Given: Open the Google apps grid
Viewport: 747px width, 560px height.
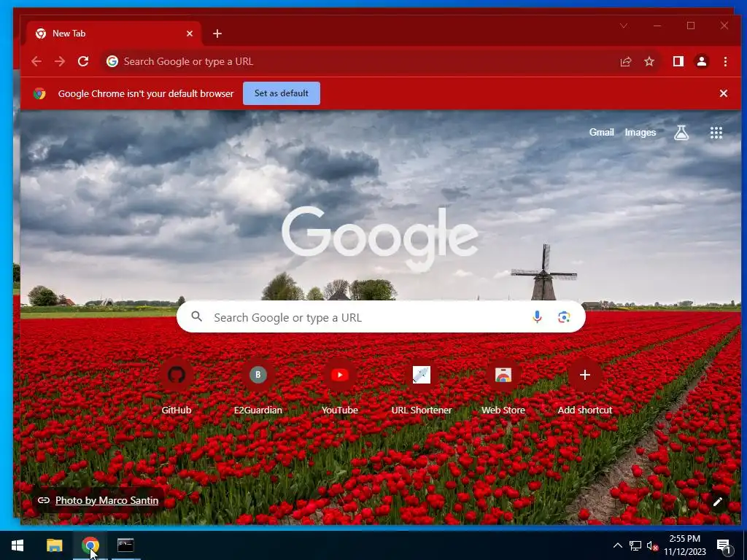Looking at the screenshot, I should [716, 133].
